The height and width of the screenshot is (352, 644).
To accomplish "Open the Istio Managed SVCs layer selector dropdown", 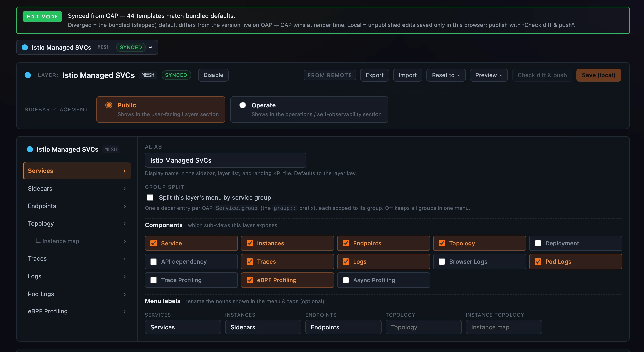I will pyautogui.click(x=87, y=47).
